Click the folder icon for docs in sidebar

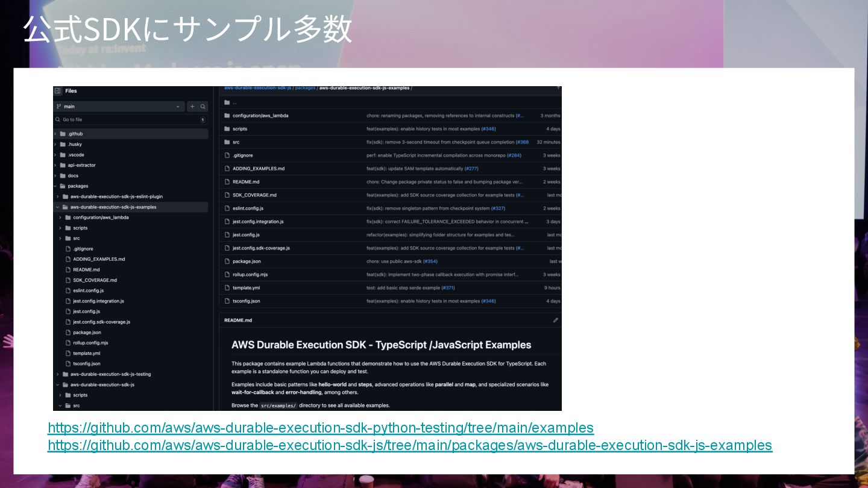pos(63,176)
